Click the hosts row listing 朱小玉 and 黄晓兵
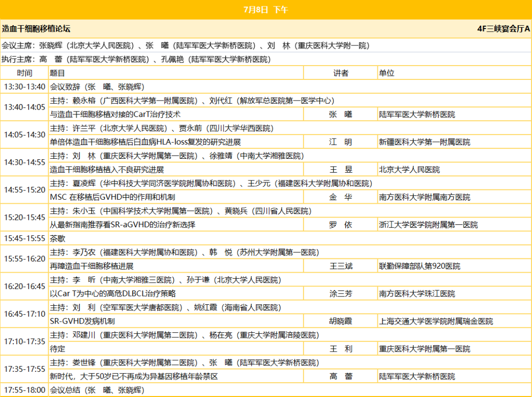The width and height of the screenshot is (532, 397). [290, 211]
